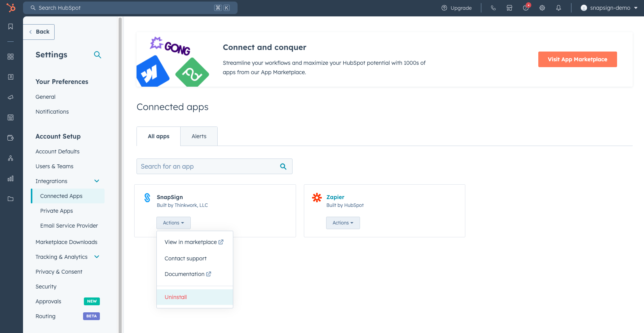Click the settings search magnifier icon
The image size is (644, 333).
[98, 55]
